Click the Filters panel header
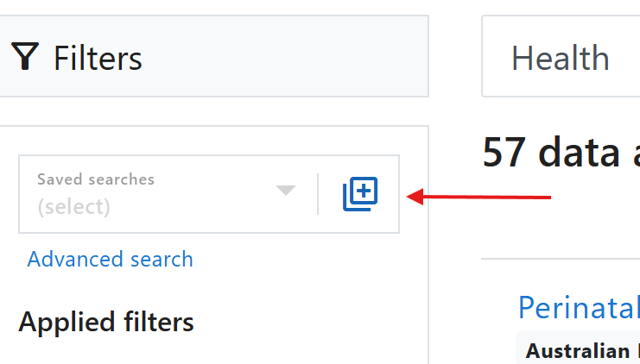The image size is (640, 364). (x=214, y=56)
